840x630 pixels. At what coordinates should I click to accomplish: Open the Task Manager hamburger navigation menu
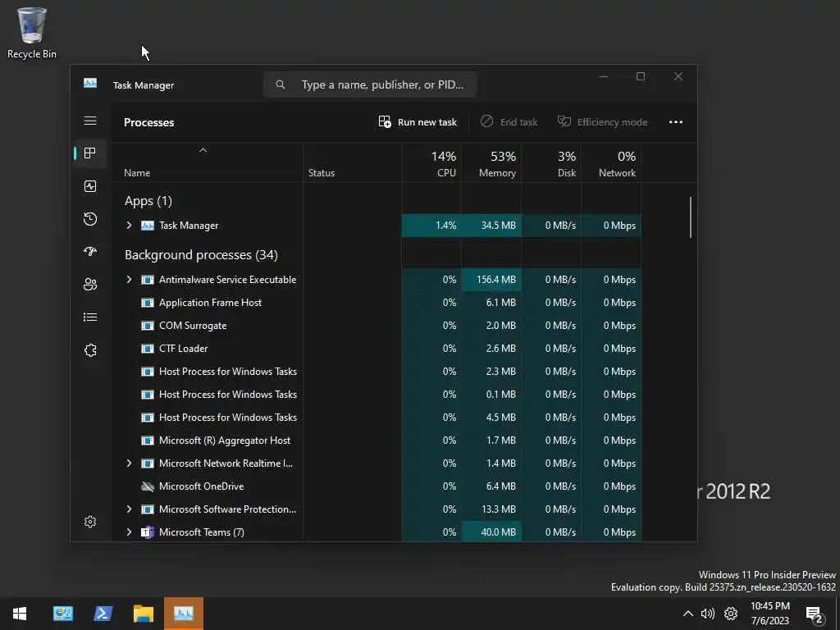90,121
